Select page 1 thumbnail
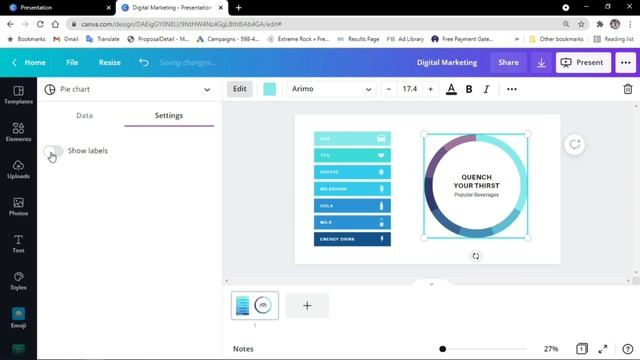The height and width of the screenshot is (360, 640). click(255, 305)
